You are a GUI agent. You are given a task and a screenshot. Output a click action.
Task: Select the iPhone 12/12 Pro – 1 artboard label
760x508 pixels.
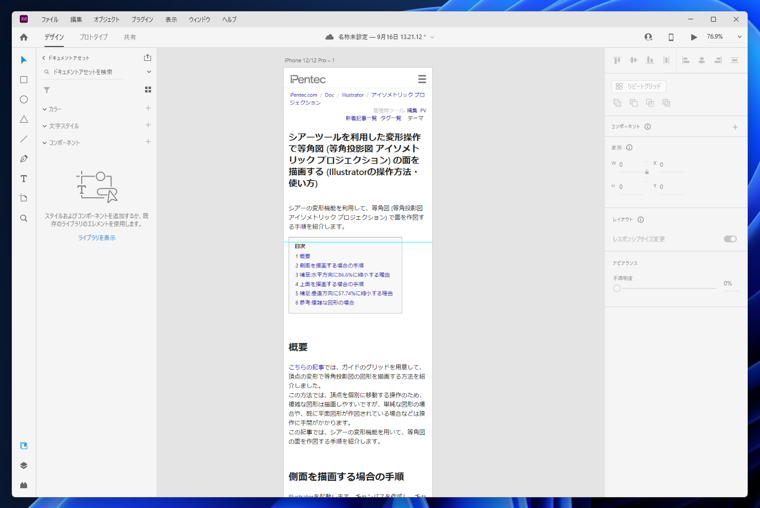click(x=309, y=61)
